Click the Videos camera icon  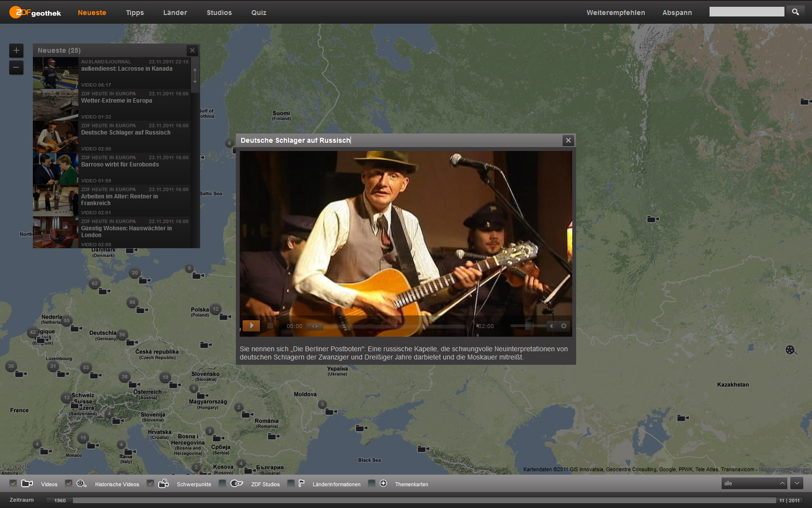pos(27,483)
